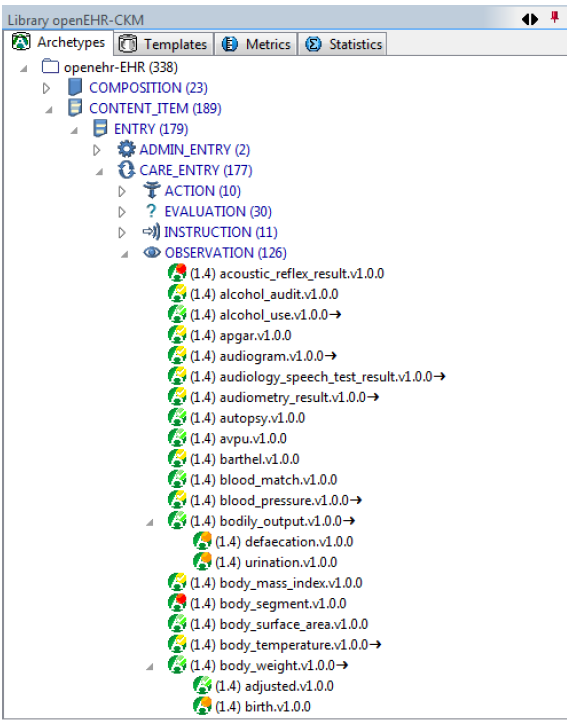This screenshot has width=573, height=724.
Task: Click the defaecation archetype icon
Action: tap(202, 541)
